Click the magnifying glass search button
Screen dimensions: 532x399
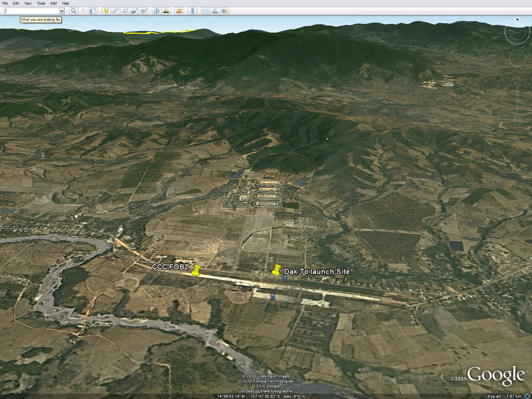(74, 11)
